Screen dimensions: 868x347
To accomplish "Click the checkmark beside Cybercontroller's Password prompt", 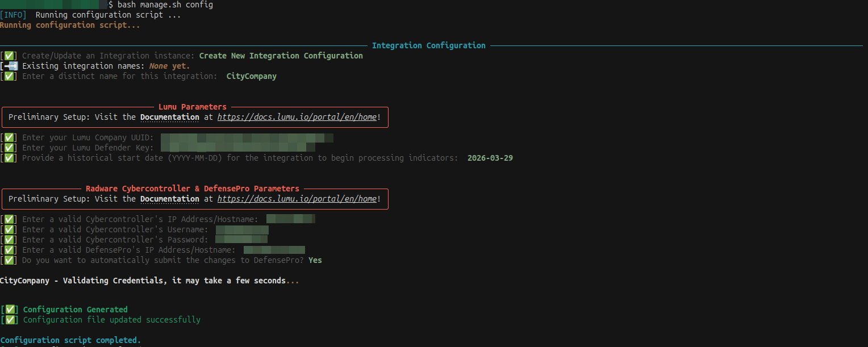I will click(10, 240).
